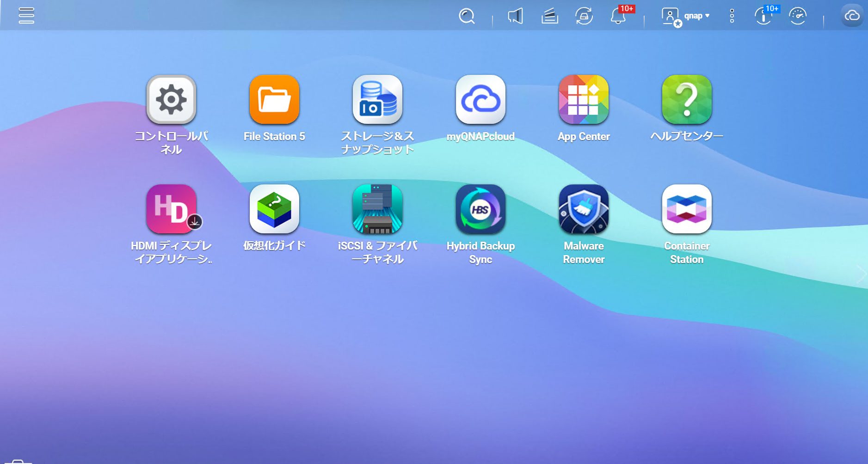This screenshot has height=464, width=868.
Task: Open Container Station
Action: pyautogui.click(x=687, y=209)
